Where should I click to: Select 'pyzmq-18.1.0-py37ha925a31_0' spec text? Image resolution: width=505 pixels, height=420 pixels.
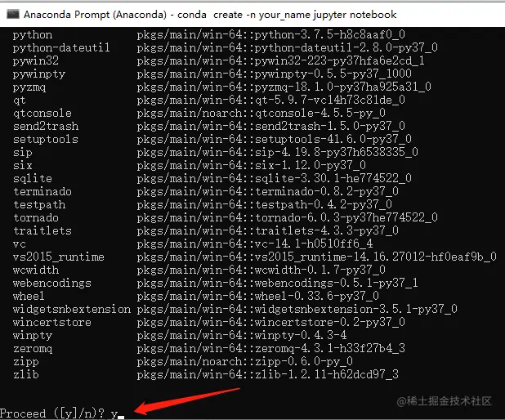point(342,87)
